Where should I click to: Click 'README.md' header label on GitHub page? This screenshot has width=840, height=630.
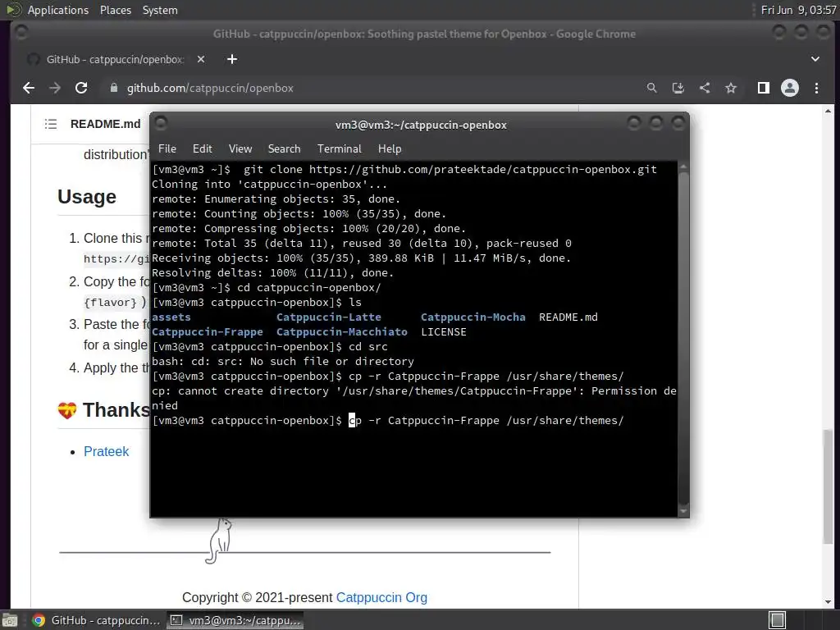pos(105,125)
